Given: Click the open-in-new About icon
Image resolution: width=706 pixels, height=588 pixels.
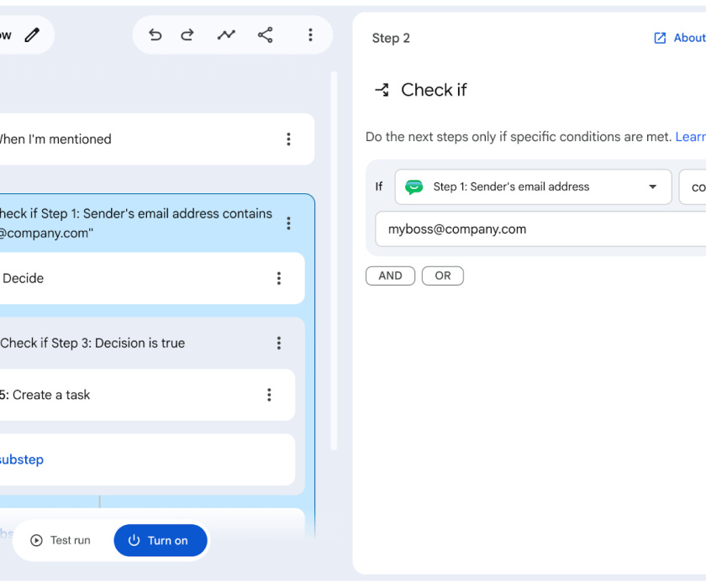Looking at the screenshot, I should 660,39.
